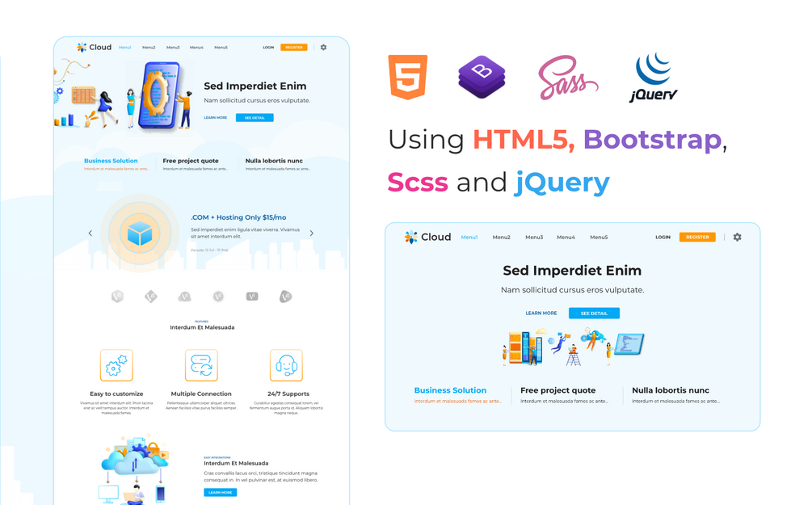Screen dimensions: 812x505
Task: Click orange REGISTER button in right mockup
Action: click(697, 238)
